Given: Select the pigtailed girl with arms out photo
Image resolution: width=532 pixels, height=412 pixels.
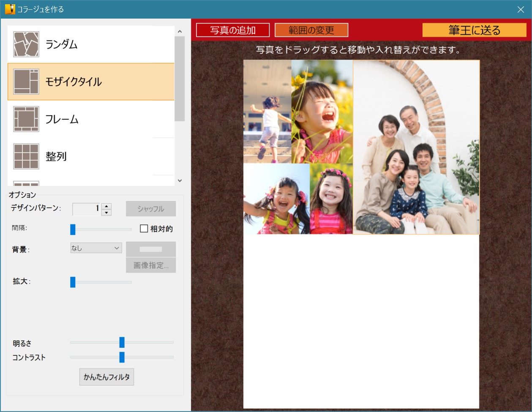Looking at the screenshot, I should [276, 199].
